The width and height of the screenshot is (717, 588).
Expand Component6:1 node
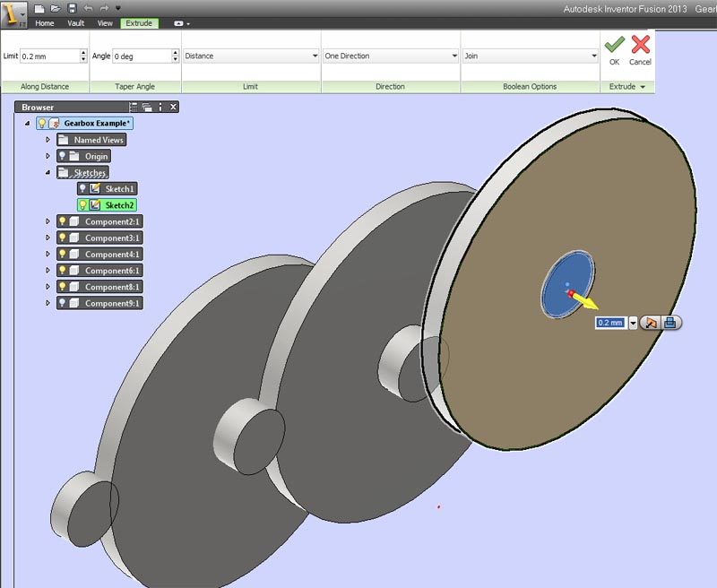(48, 271)
